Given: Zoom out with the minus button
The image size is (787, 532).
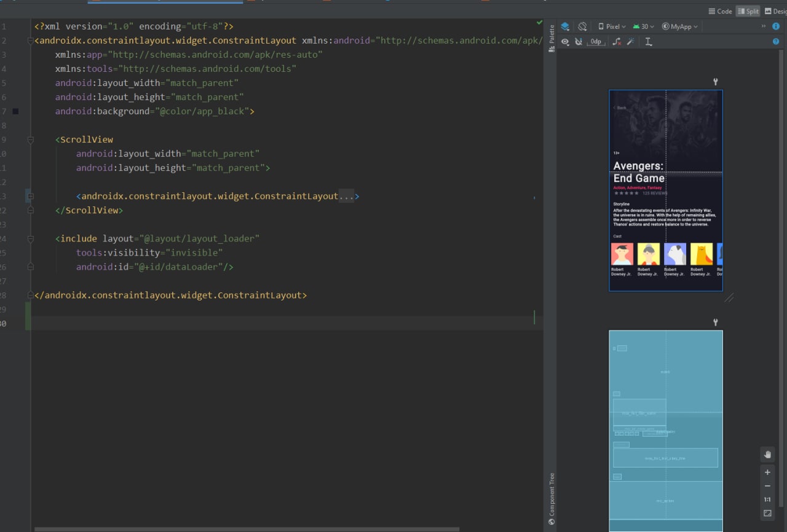Looking at the screenshot, I should coord(767,486).
